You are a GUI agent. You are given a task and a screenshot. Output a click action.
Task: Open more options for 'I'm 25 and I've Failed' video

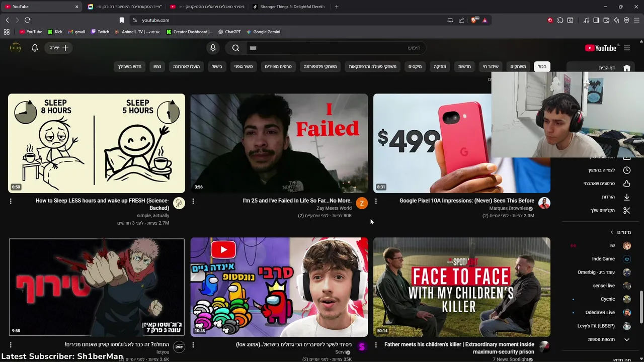[193, 201]
